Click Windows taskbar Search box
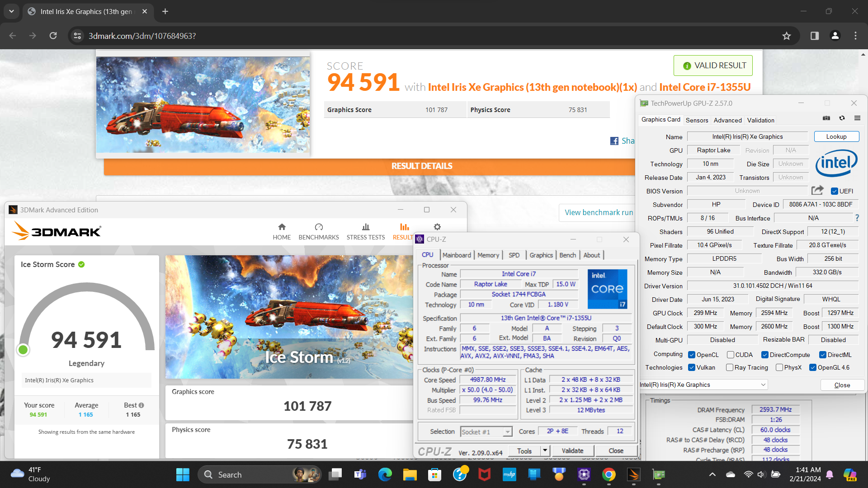Image resolution: width=868 pixels, height=488 pixels. pyautogui.click(x=259, y=474)
